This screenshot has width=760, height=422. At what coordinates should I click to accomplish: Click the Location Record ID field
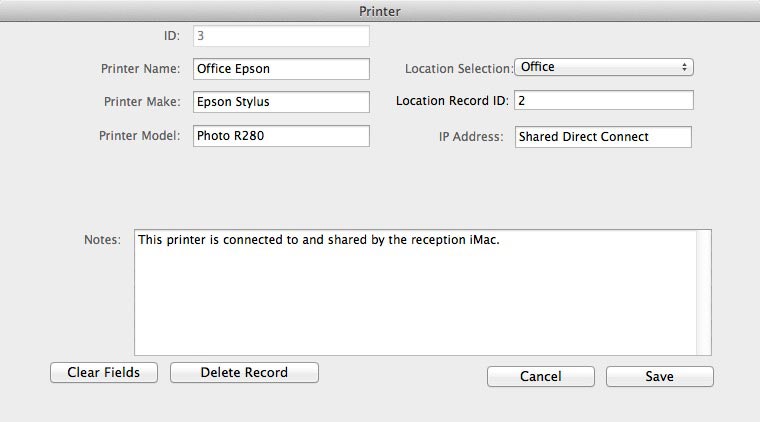[x=603, y=102]
